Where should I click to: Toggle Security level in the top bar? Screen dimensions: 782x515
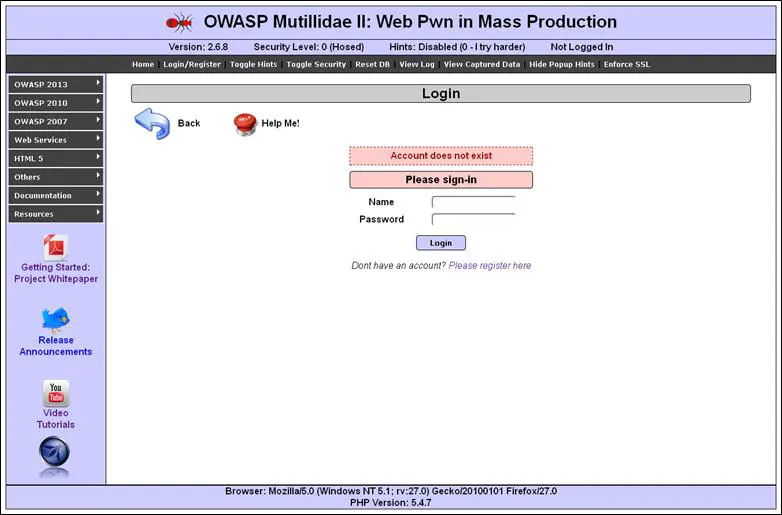click(316, 64)
